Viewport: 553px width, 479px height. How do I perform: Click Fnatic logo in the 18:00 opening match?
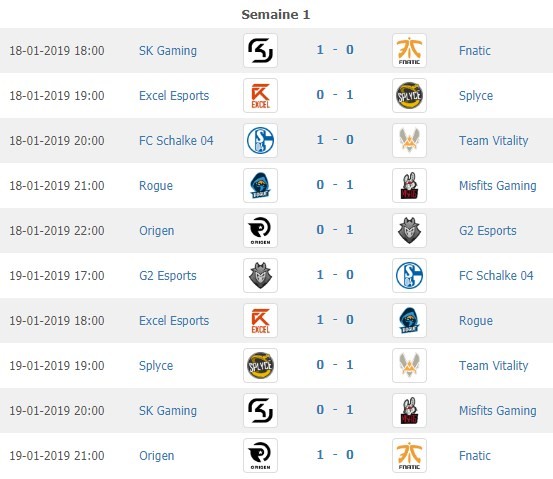click(x=409, y=50)
